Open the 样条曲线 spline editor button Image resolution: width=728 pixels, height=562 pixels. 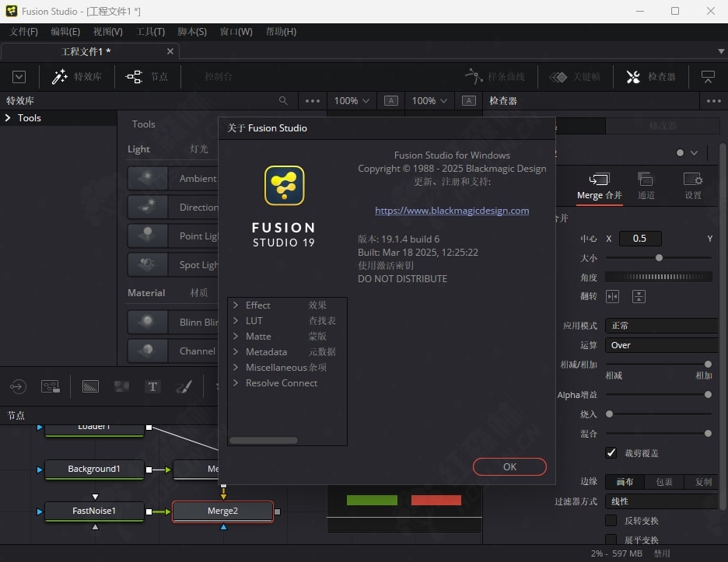tap(495, 77)
